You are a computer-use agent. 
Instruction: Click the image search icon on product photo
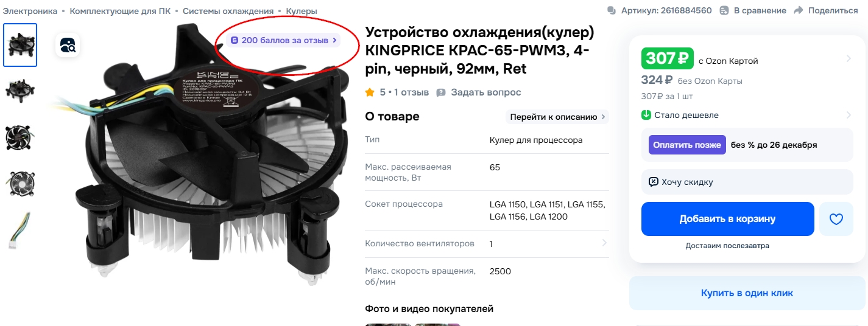click(68, 45)
